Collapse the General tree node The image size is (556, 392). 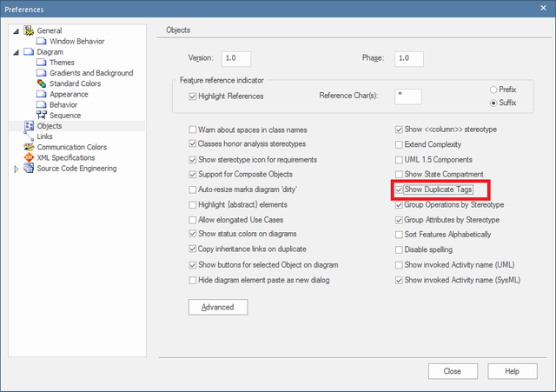(x=16, y=31)
